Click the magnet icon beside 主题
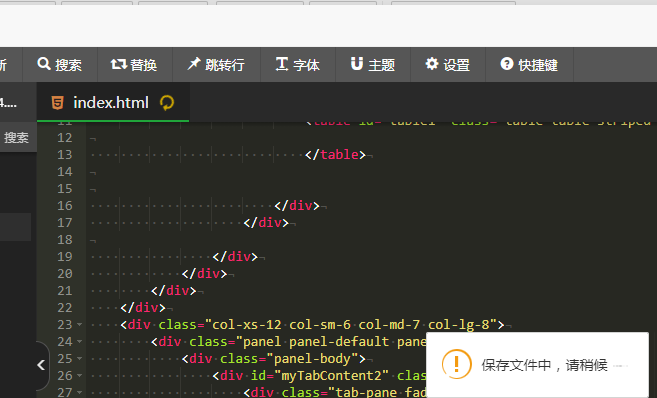Image resolution: width=657 pixels, height=398 pixels. click(357, 64)
